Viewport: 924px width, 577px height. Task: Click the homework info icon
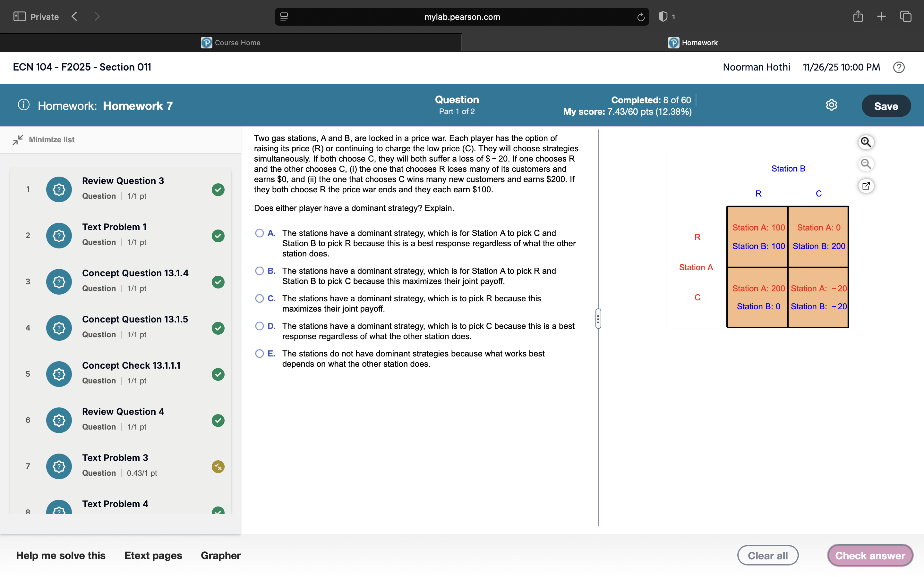pos(24,105)
